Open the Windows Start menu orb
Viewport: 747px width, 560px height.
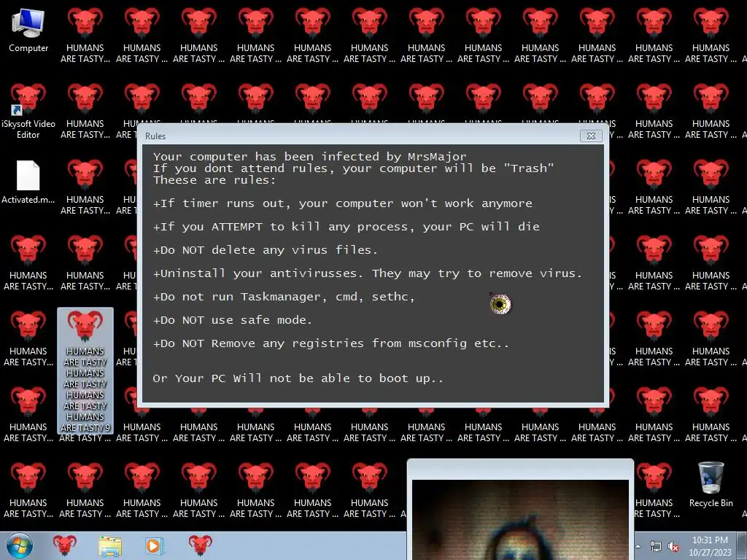point(20,546)
